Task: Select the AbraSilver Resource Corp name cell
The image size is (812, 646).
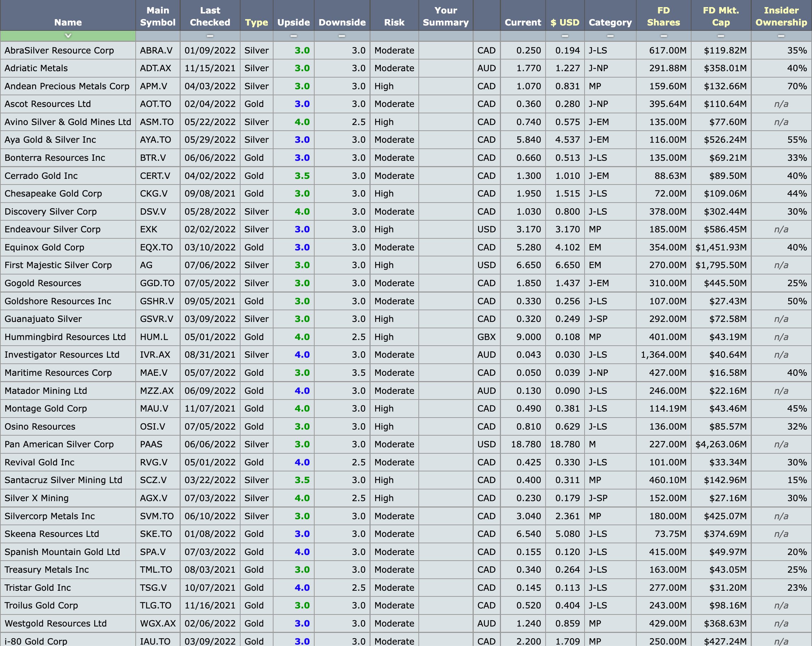Action: pyautogui.click(x=59, y=50)
